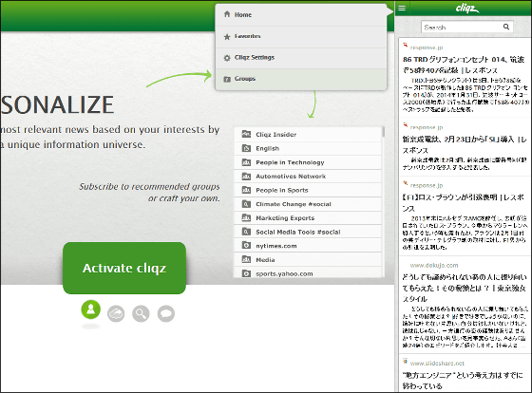Open the 地方エンジニア article headline
Viewport: 532px width, 393px height.
point(463,381)
